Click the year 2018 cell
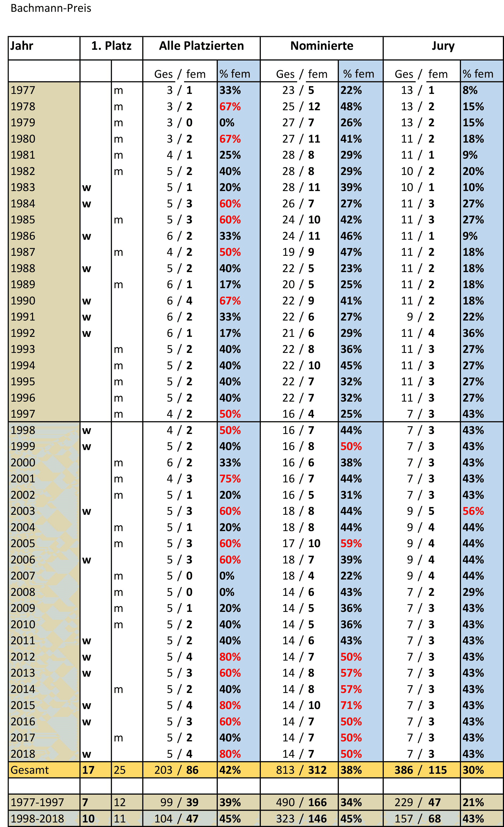This screenshot has width=504, height=827. 23,754
